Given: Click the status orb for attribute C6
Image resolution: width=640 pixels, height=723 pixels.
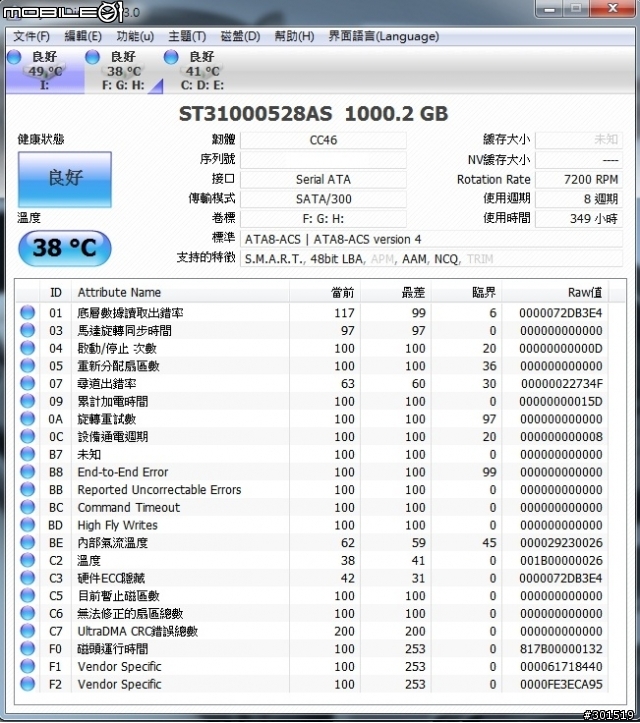Looking at the screenshot, I should coord(28,613).
